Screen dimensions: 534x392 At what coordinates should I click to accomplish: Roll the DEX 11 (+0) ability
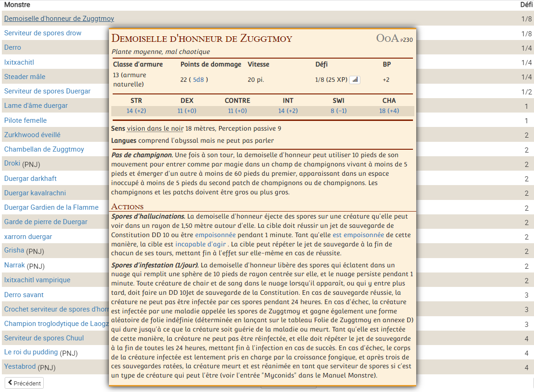pos(187,111)
